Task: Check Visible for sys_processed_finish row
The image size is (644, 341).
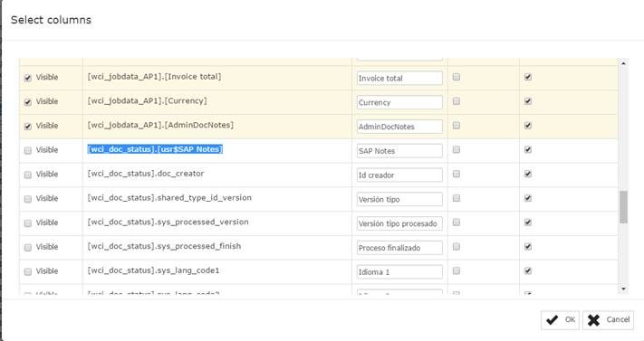Action: point(27,248)
